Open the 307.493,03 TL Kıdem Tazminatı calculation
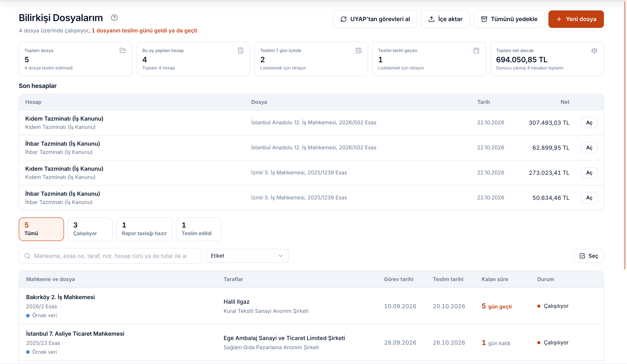 pyautogui.click(x=589, y=123)
